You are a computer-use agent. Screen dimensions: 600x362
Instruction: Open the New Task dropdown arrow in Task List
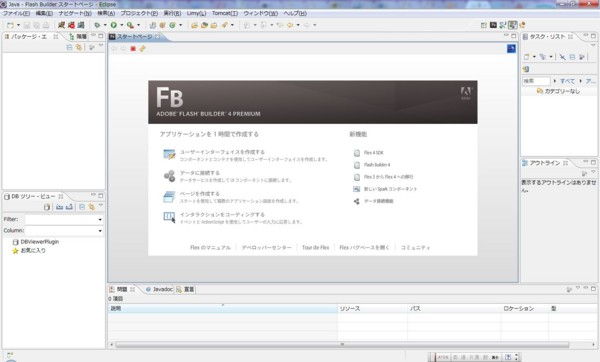(534, 57)
